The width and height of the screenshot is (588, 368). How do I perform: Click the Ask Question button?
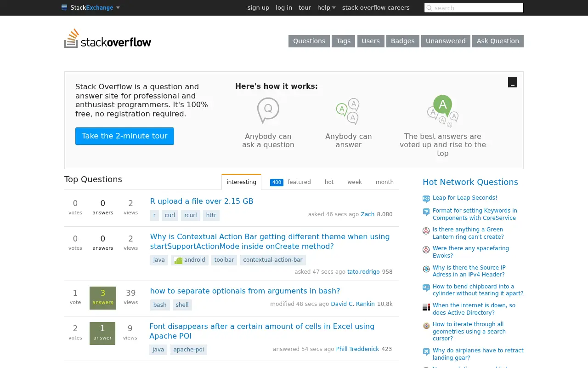pos(498,41)
